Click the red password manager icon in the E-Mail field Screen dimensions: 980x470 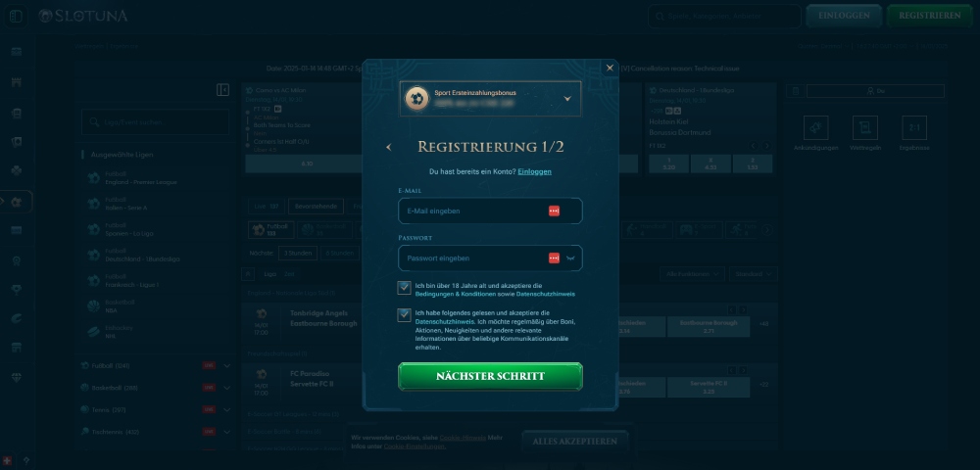[554, 211]
